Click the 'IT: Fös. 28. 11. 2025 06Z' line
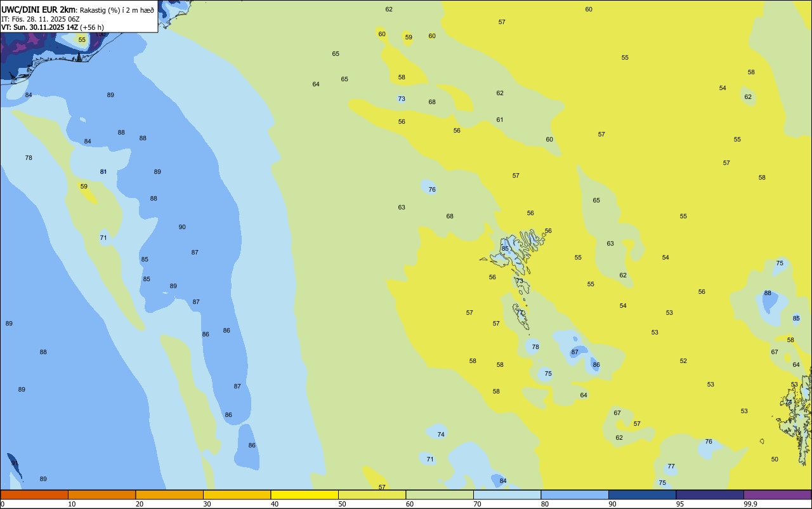This screenshot has width=812, height=509. click(41, 19)
